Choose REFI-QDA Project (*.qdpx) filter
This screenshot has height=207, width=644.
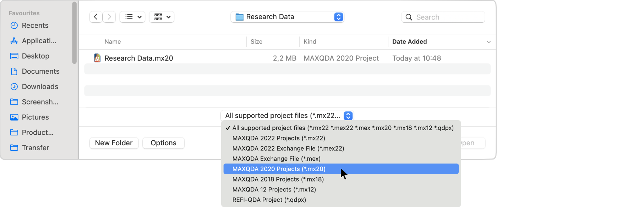pos(269,200)
